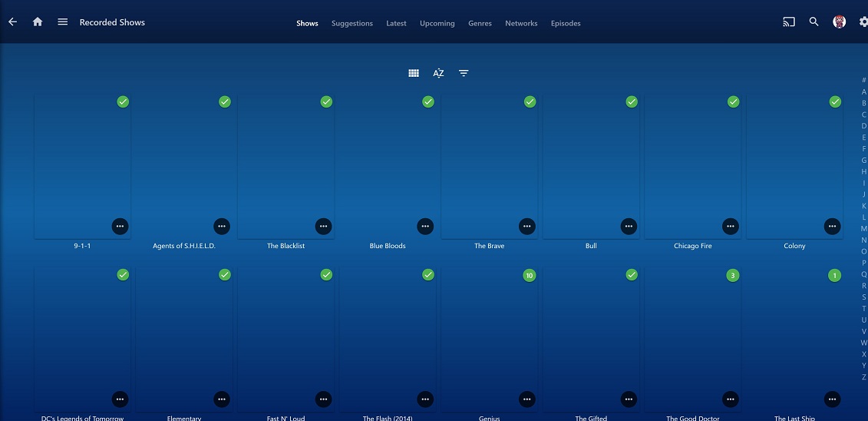Viewport: 868px width, 421px height.
Task: Open the 9-1-1 show title link
Action: (x=82, y=245)
